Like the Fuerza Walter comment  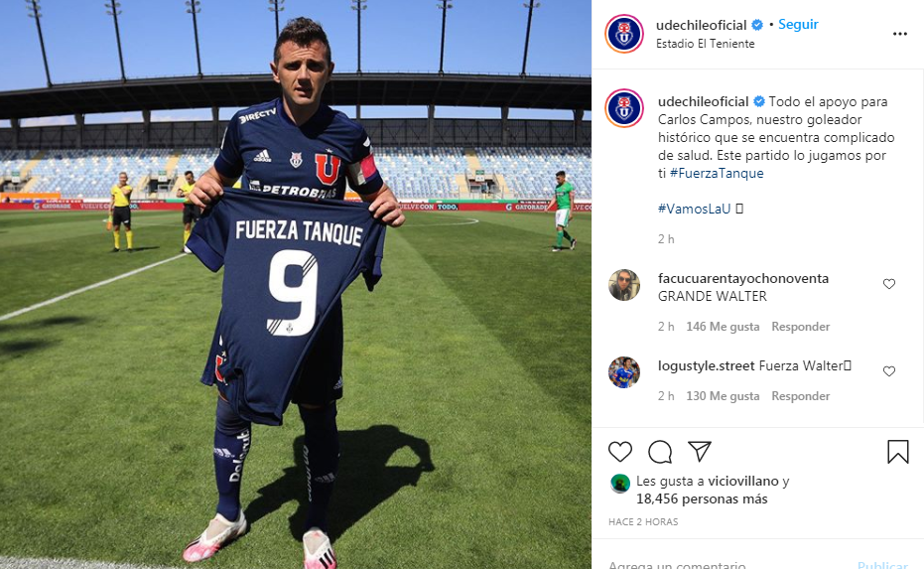pos(889,371)
